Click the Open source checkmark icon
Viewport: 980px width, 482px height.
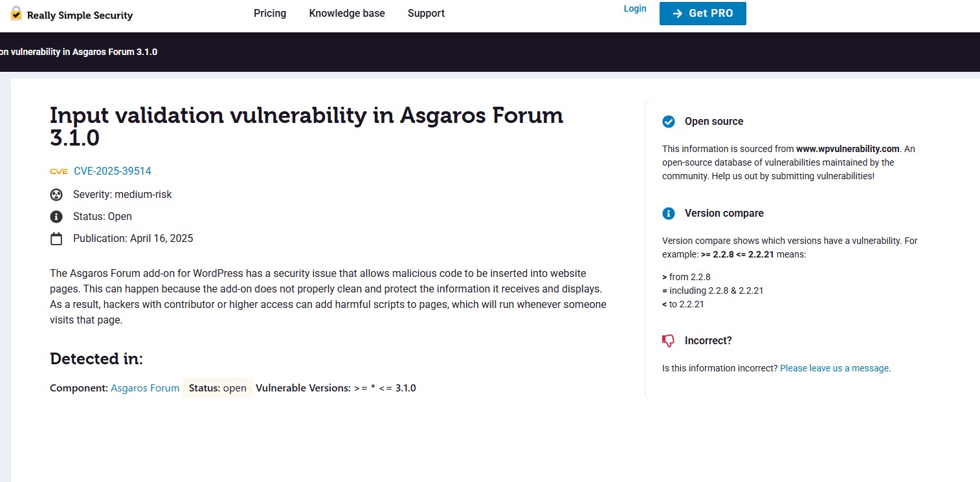[669, 122]
